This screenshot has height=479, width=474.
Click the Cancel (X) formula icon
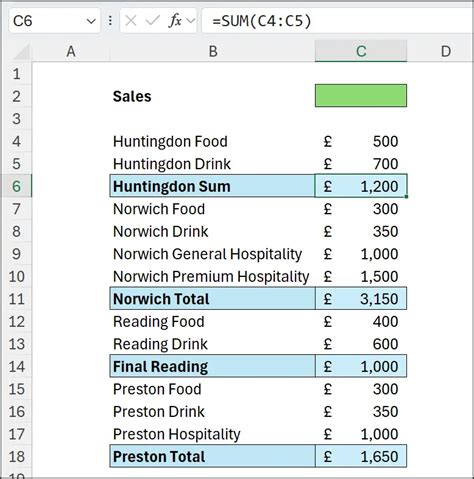tap(131, 21)
